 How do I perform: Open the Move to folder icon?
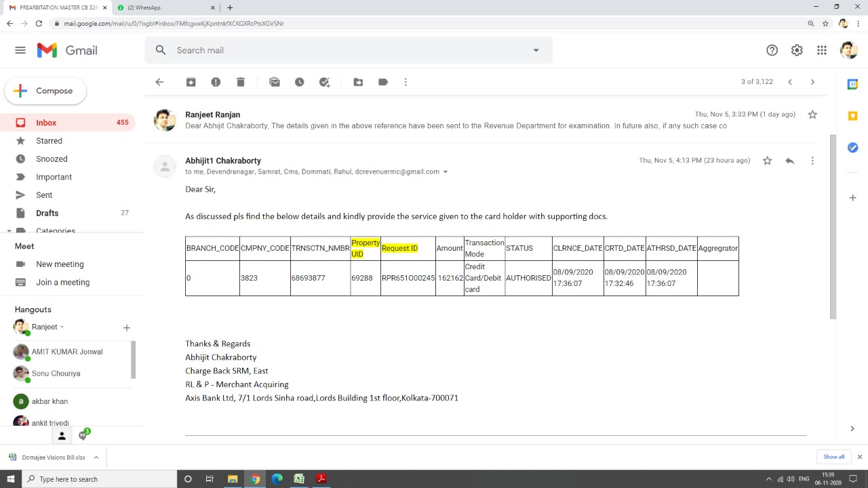358,82
